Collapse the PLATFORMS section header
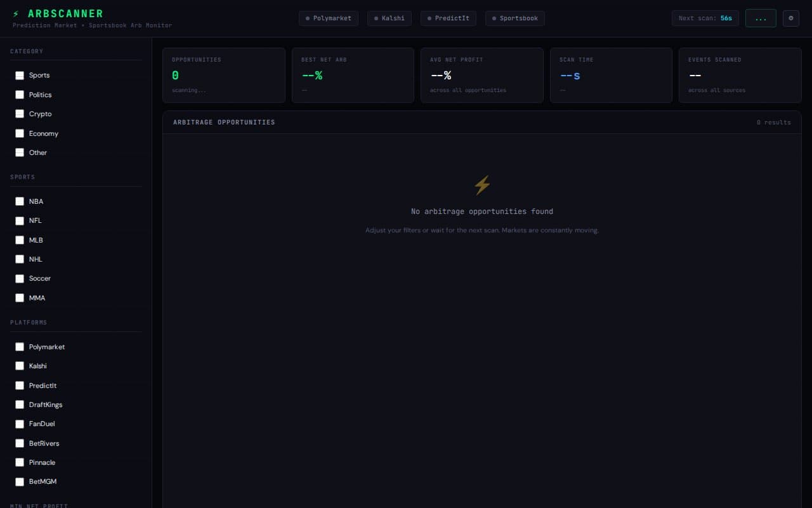Image resolution: width=812 pixels, height=508 pixels. 29,322
